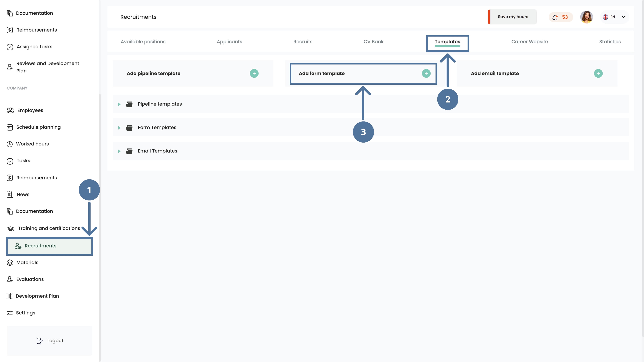Click the plus icon for Add form template
644x362 pixels.
click(426, 74)
